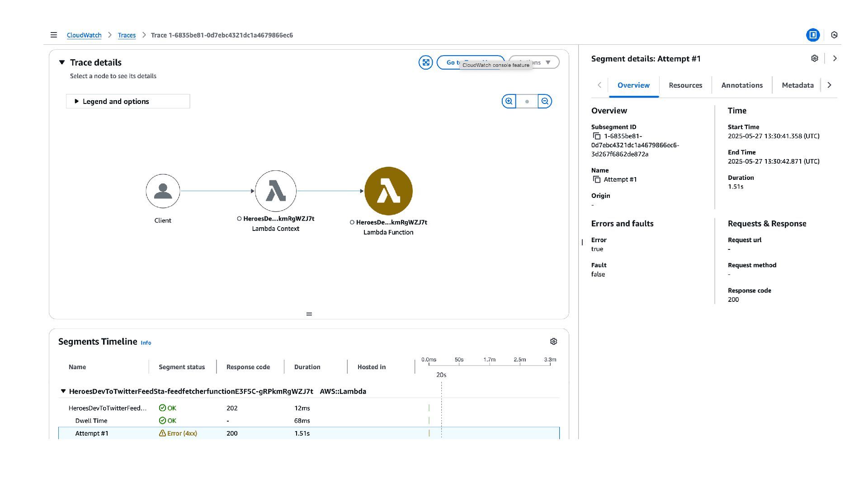Click the Duration column header
868x488 pixels.
click(x=307, y=367)
